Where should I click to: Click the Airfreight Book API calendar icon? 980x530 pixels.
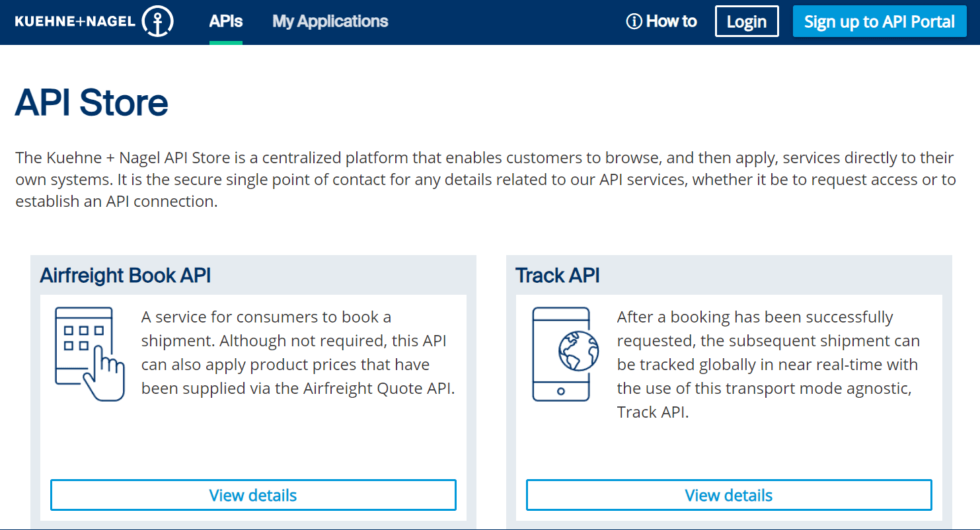(x=90, y=354)
